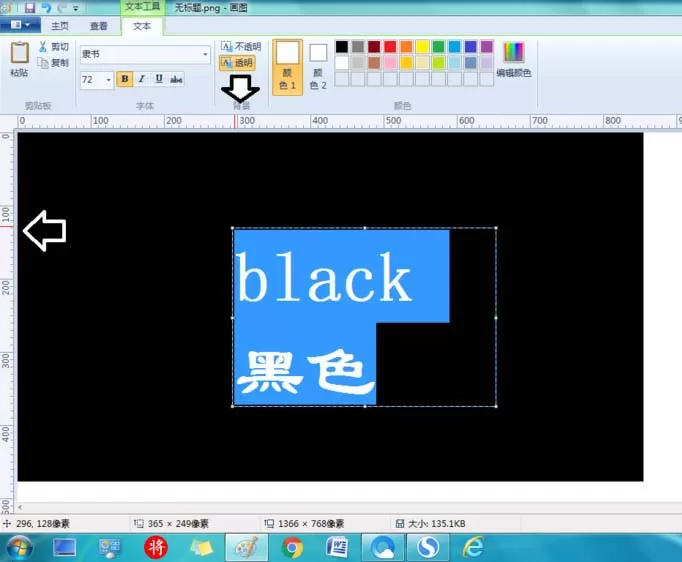
Task: Open Google Chrome from the taskbar
Action: (292, 547)
